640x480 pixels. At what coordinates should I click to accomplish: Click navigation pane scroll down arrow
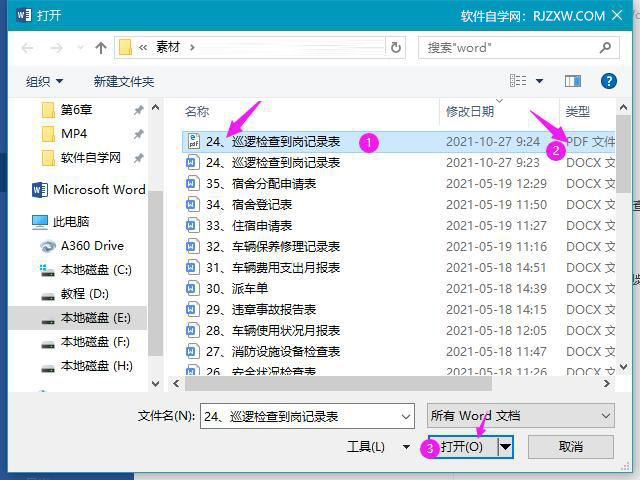155,384
